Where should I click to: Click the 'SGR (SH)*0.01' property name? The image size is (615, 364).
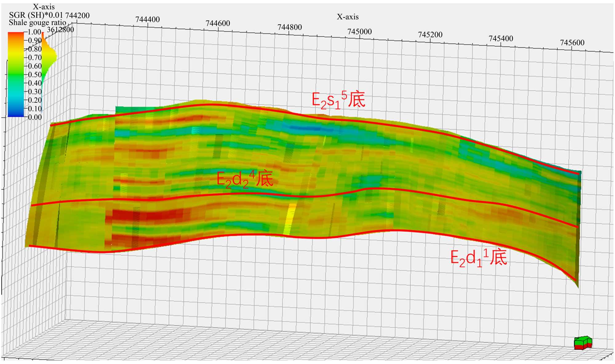click(36, 15)
